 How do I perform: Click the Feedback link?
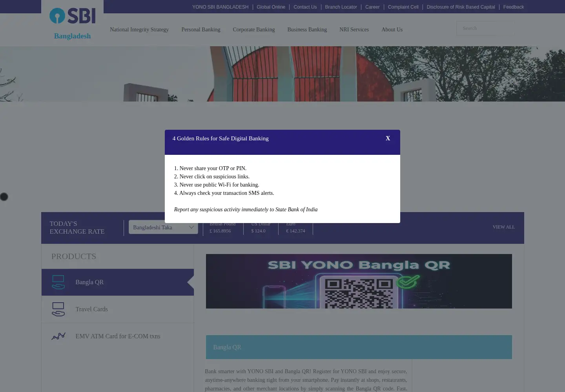point(513,7)
